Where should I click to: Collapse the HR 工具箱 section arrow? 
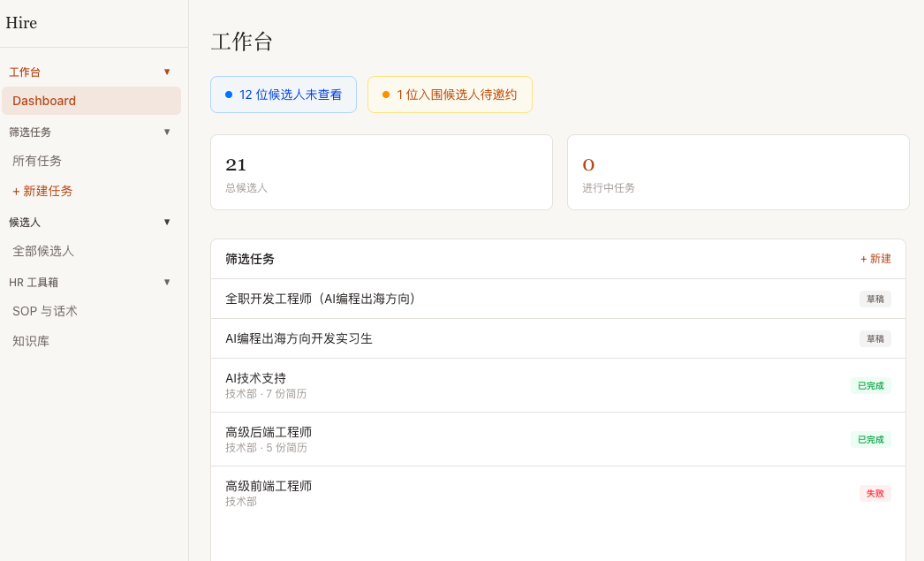tap(167, 282)
